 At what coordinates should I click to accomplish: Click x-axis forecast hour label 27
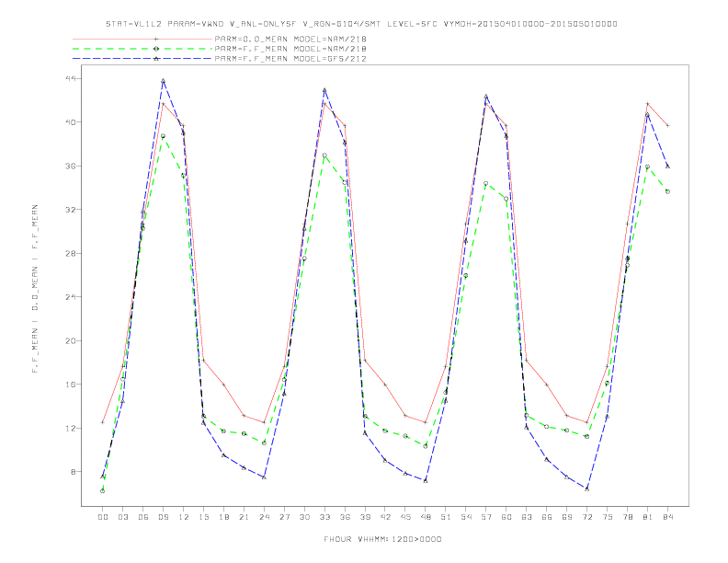tap(284, 517)
